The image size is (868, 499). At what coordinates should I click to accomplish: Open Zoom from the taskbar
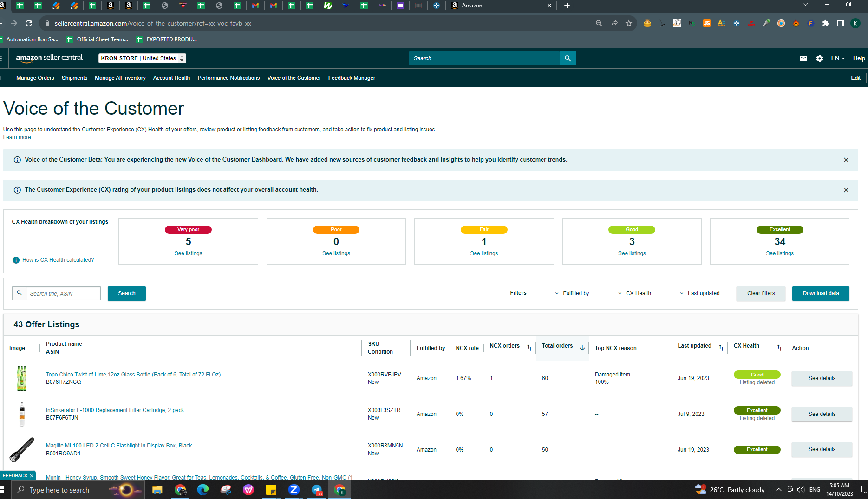294,490
